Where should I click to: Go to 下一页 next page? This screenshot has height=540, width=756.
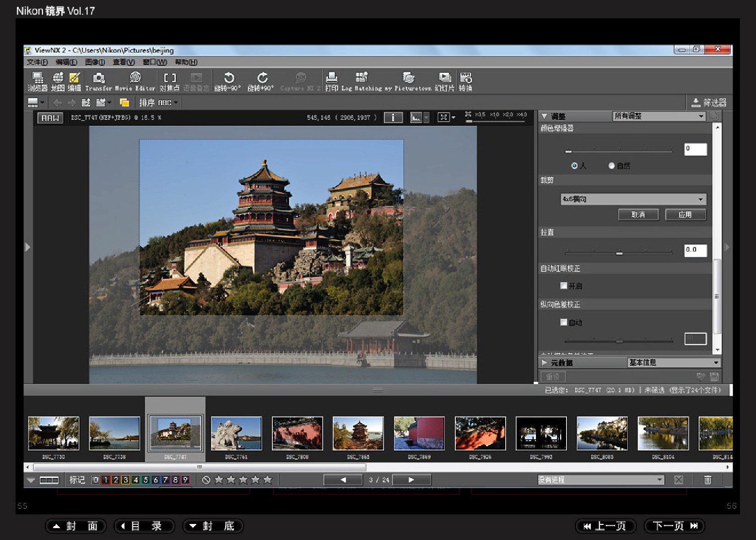674,526
